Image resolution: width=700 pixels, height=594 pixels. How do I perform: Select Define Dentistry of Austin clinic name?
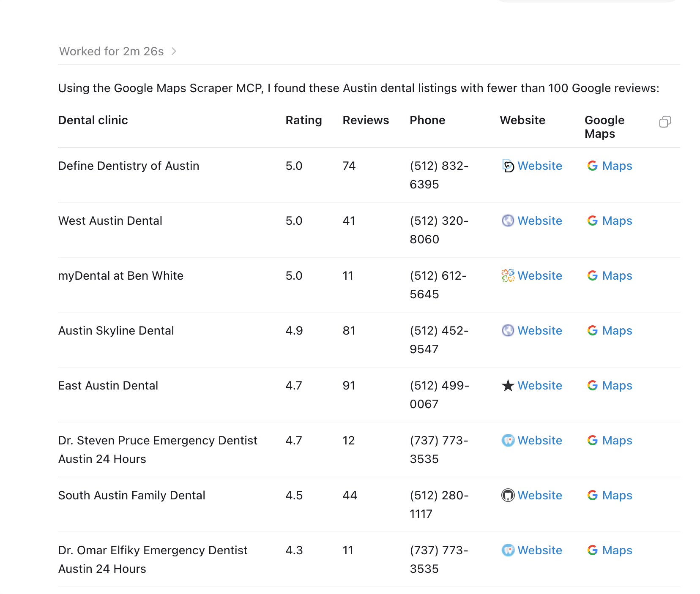pos(129,166)
